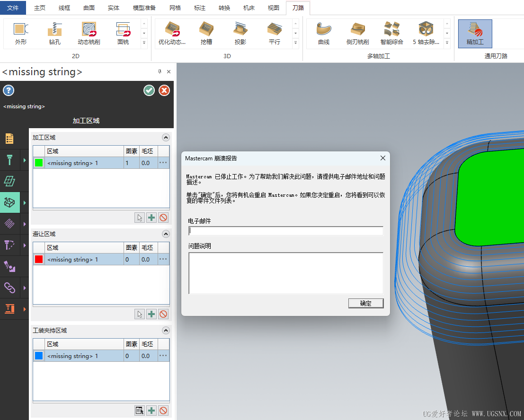Screen dimensions: 524x420
Task: Open the cut pattern sidebar icon
Action: 9,224
